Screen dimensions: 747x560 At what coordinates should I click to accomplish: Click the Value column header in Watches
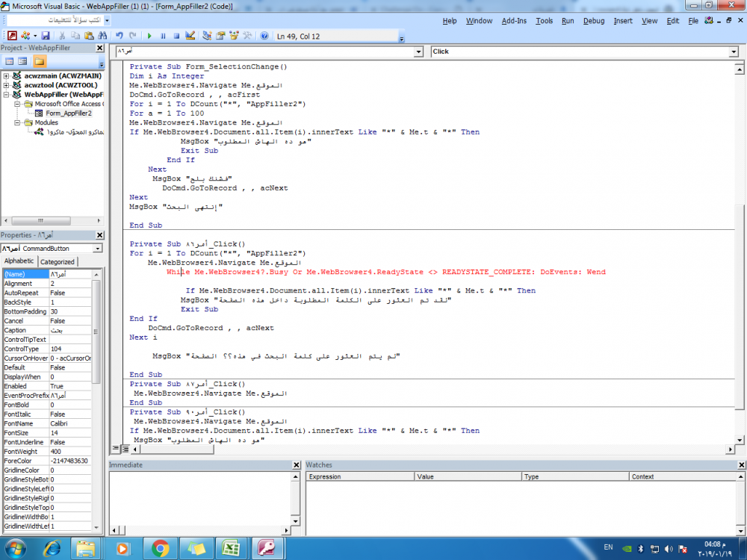468,476
